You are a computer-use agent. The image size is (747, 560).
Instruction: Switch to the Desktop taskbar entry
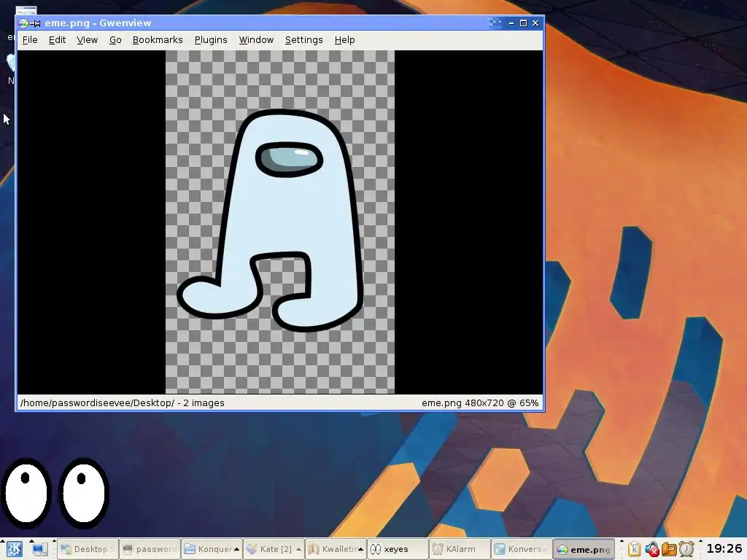tap(88, 549)
